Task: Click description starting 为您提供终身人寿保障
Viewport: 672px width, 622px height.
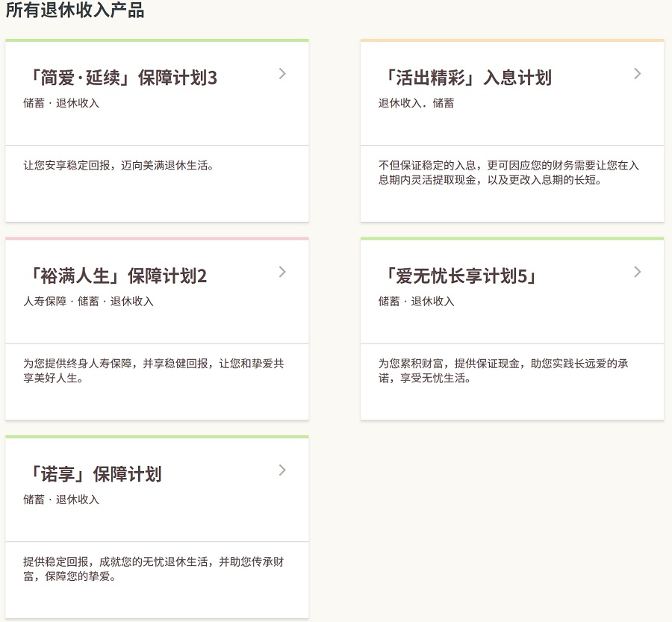Action: tap(153, 371)
